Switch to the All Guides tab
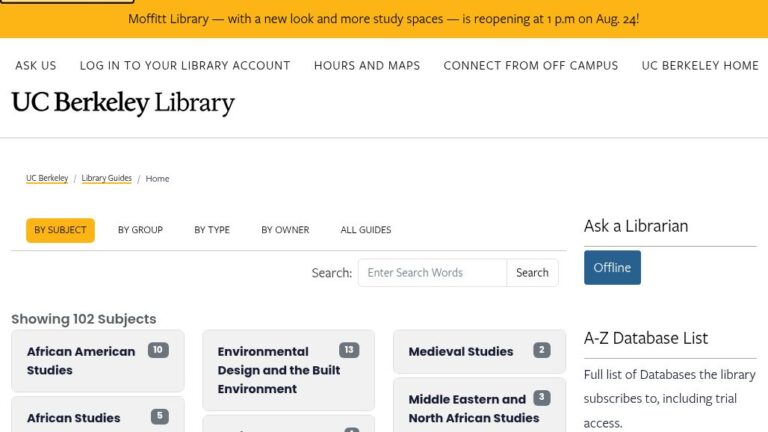The image size is (768, 432). [366, 230]
